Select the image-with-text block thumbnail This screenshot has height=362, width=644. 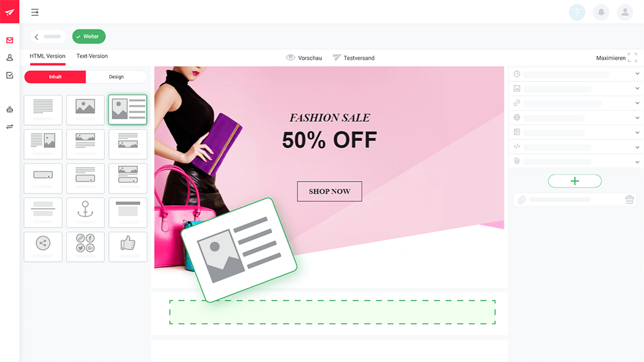coord(128,109)
